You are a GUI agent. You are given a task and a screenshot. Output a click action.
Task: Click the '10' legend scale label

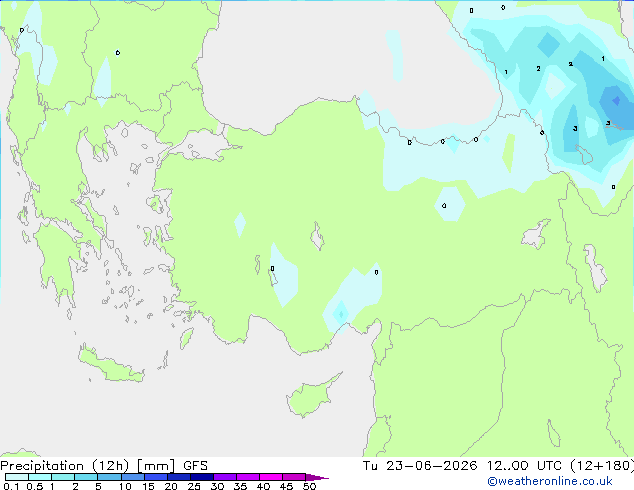[x=125, y=486]
